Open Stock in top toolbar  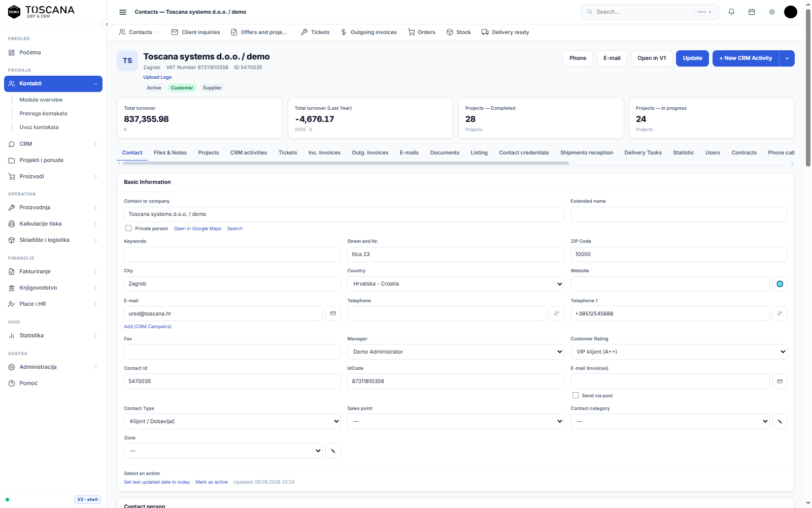(459, 32)
